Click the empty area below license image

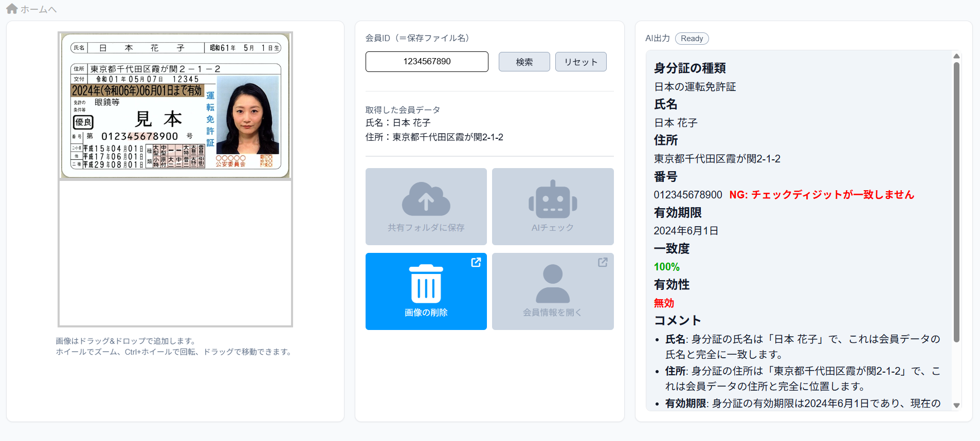click(x=175, y=252)
